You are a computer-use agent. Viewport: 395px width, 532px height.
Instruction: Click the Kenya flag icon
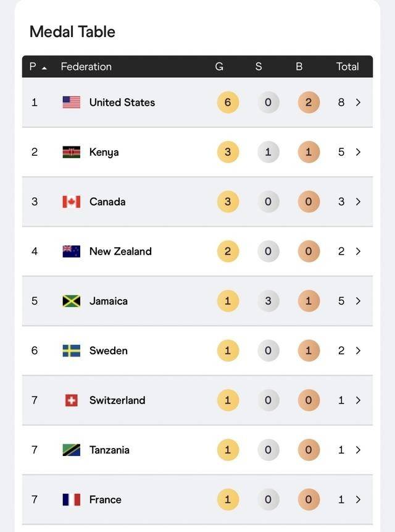[x=72, y=152]
